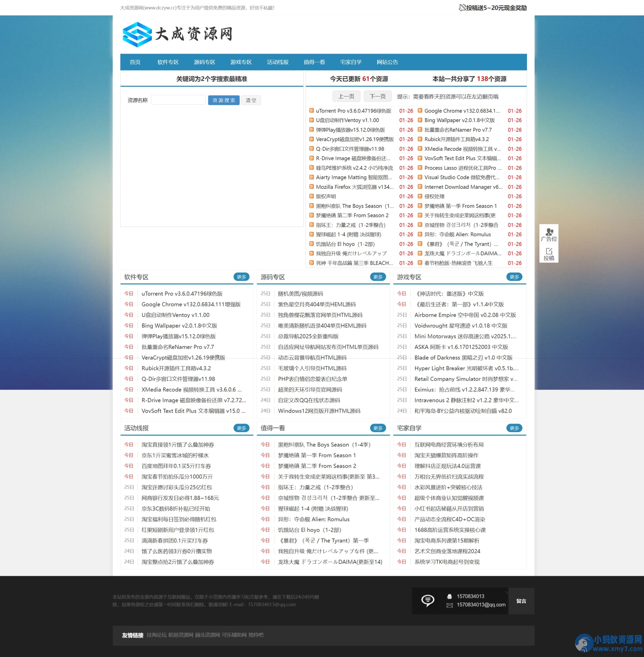Click 更多 in the 软件专区 panel
Viewport: 644px width, 657px height.
241,277
